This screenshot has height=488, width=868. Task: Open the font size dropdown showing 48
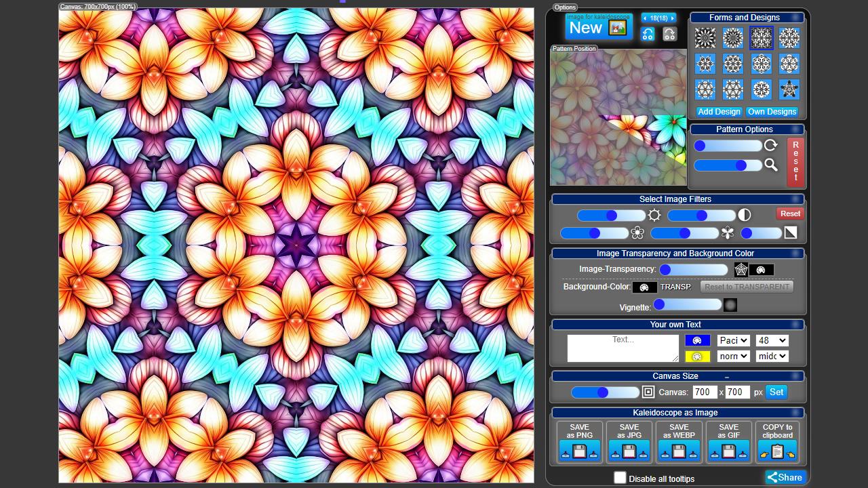772,340
